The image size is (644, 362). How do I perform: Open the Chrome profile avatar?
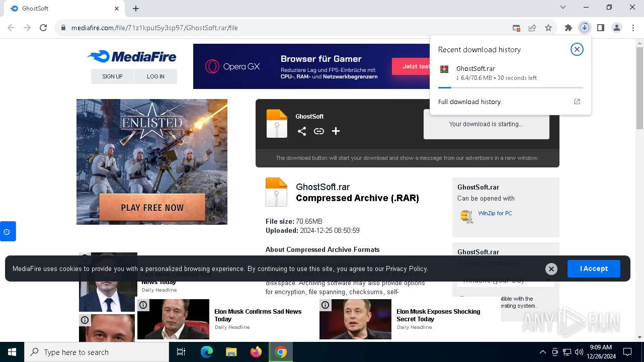pyautogui.click(x=617, y=28)
